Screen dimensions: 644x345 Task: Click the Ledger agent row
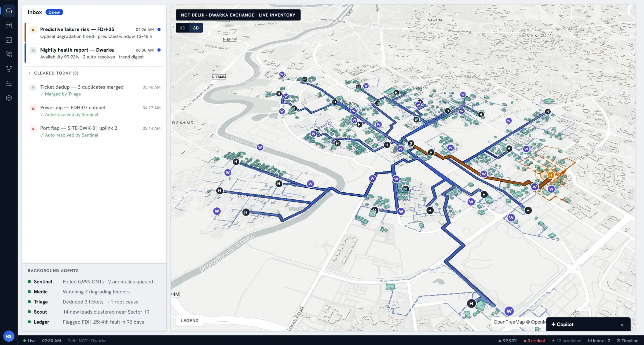tap(94, 322)
